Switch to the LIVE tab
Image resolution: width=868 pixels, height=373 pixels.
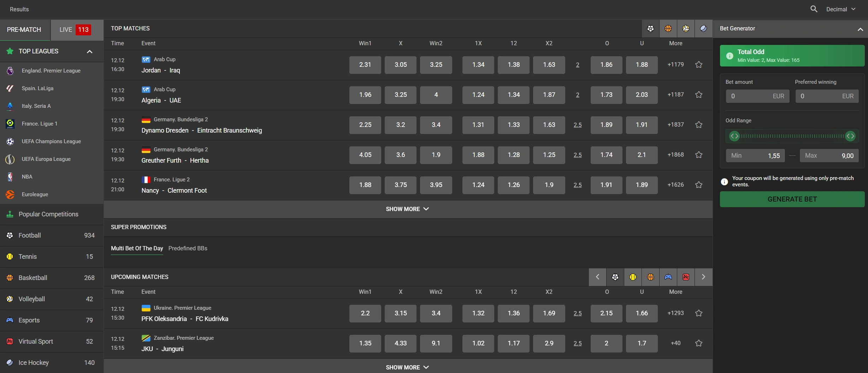77,30
